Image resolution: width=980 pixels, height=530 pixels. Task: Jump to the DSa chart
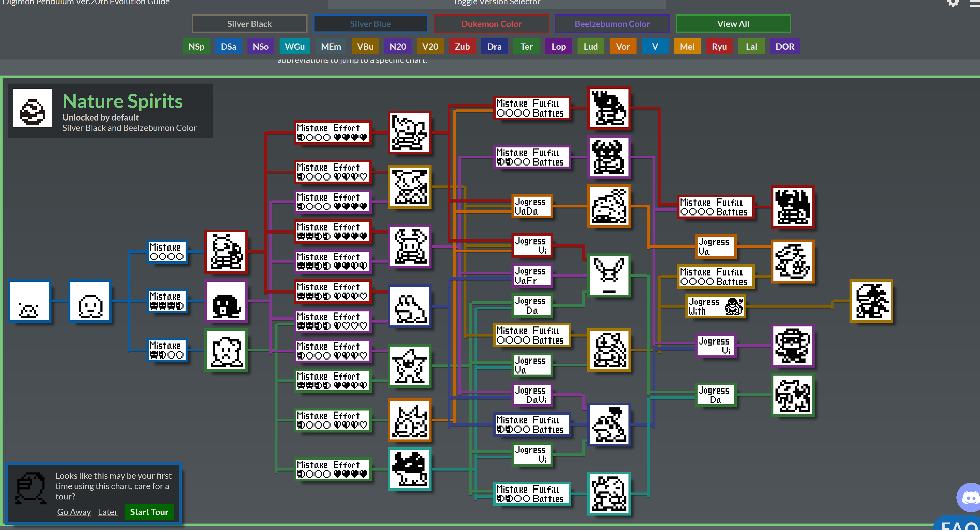click(228, 46)
